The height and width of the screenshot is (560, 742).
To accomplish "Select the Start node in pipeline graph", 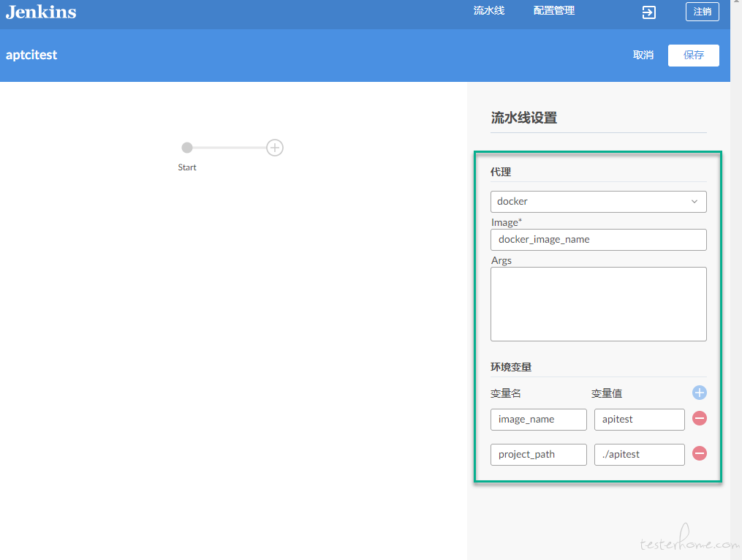I will (x=187, y=148).
